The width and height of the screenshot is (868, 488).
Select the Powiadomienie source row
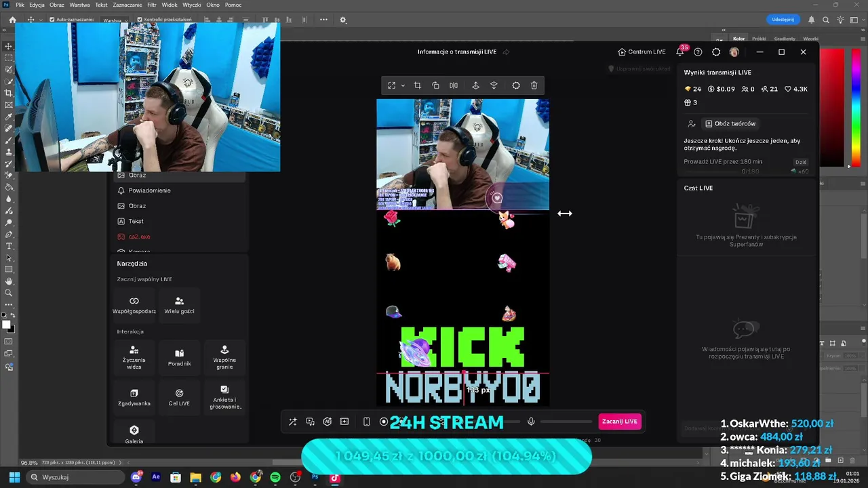179,190
